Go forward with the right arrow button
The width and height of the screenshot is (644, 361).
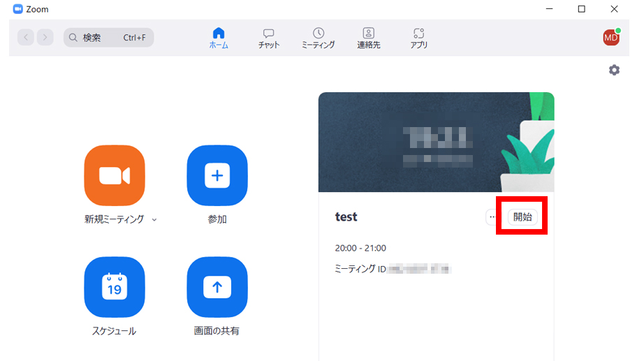45,38
